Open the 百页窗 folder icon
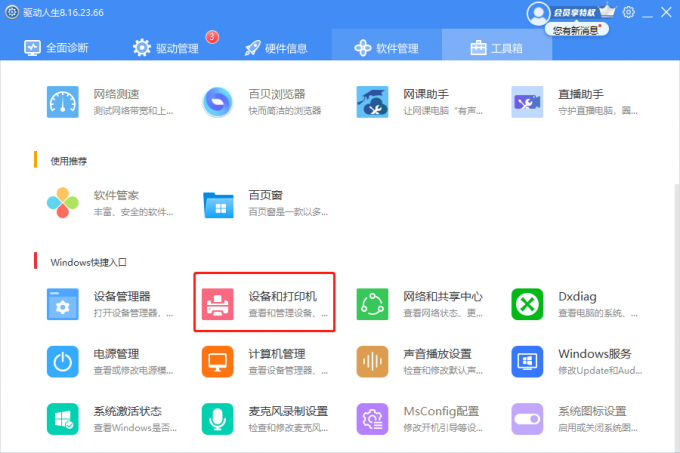Viewport: 680px width, 453px height. coord(218,205)
